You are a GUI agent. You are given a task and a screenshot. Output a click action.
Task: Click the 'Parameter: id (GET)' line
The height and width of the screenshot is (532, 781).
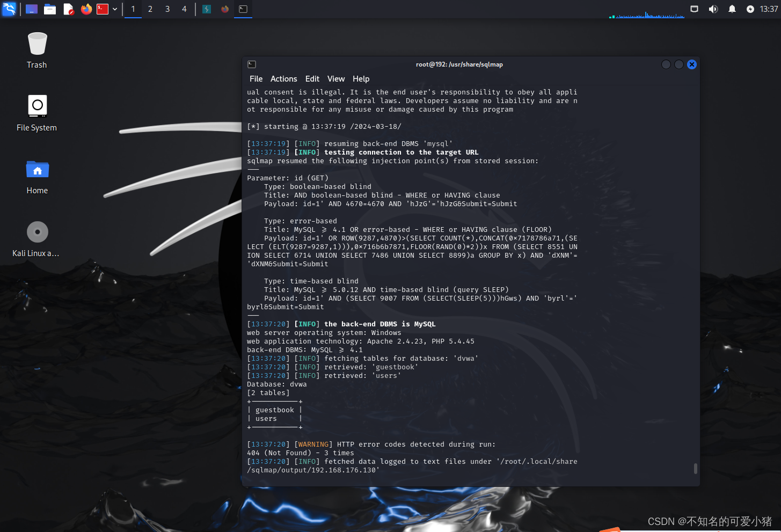(288, 178)
